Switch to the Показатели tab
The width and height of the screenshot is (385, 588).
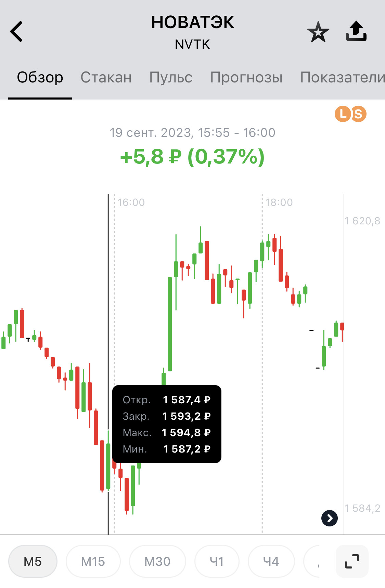343,77
